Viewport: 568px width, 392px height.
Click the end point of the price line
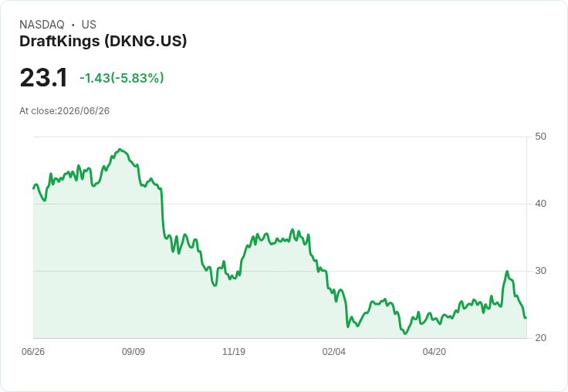pyautogui.click(x=526, y=318)
